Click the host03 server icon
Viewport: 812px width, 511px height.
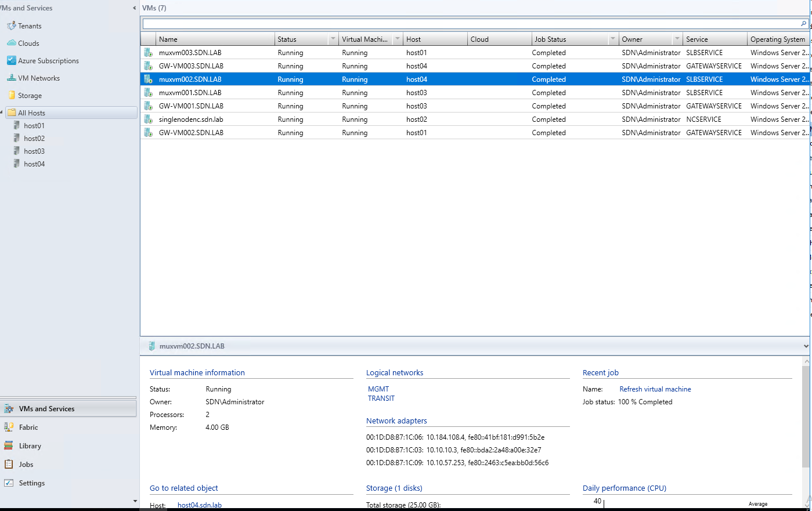[x=17, y=151]
